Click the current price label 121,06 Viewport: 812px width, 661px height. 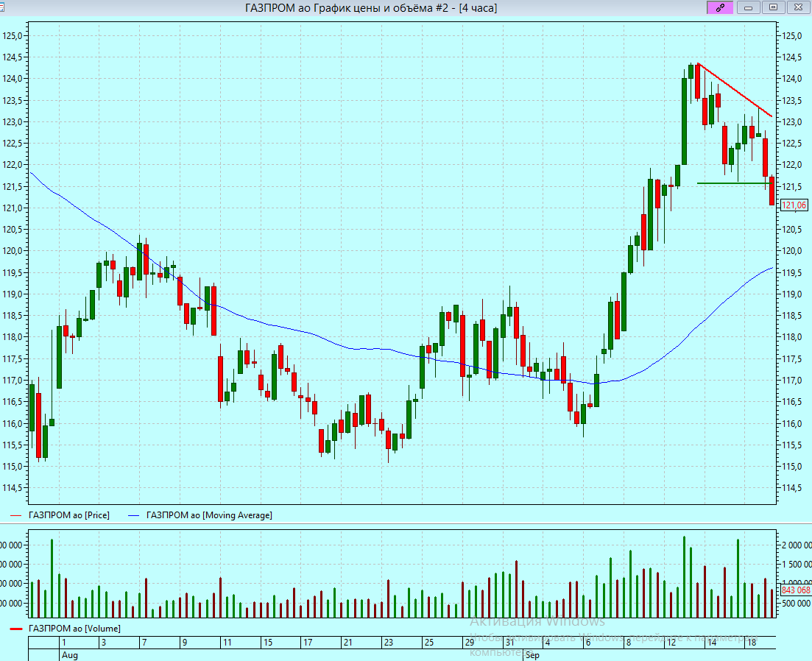794,205
